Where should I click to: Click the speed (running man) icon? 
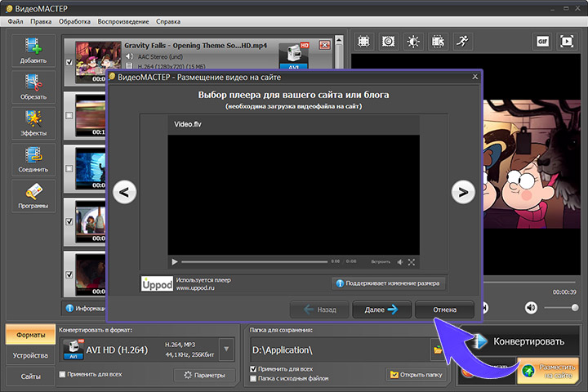pyautogui.click(x=463, y=42)
